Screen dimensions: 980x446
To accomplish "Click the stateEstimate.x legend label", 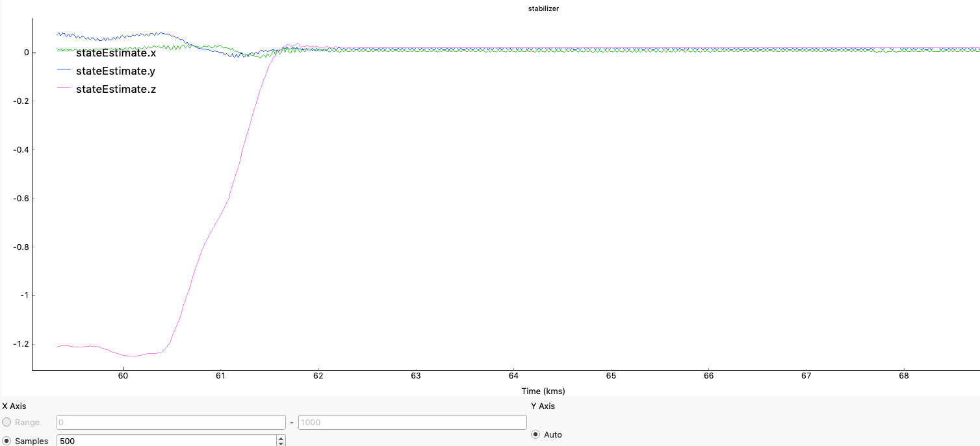I will pyautogui.click(x=116, y=53).
